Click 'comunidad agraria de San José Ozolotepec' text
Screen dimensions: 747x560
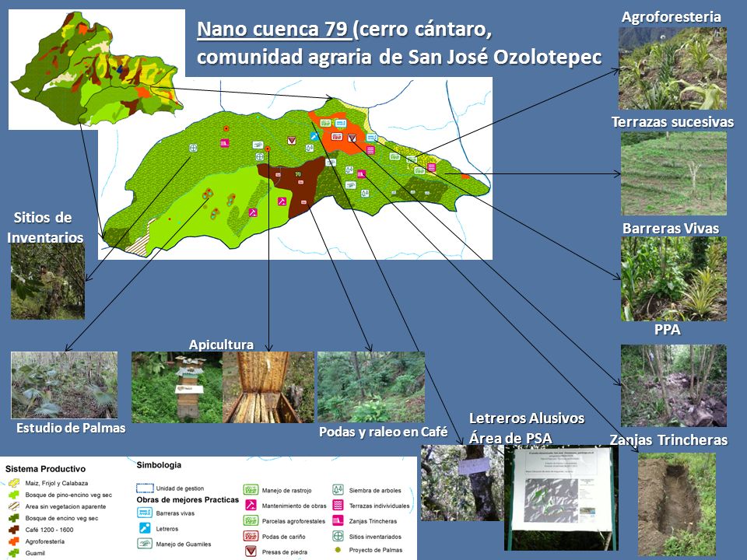[x=399, y=57]
